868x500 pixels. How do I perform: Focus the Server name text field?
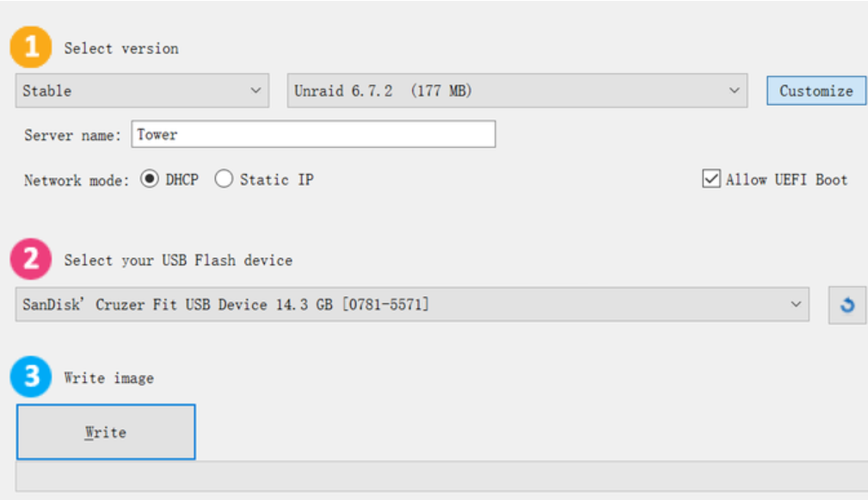click(313, 134)
